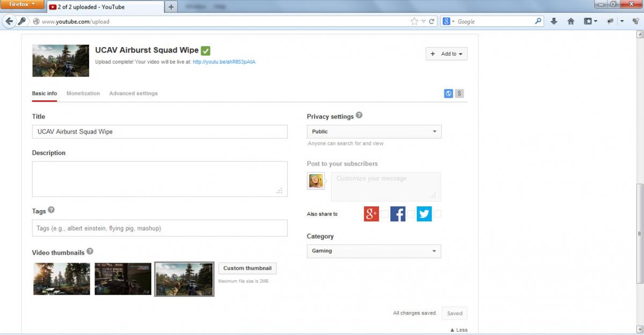This screenshot has height=335, width=644.
Task: Click the Saved button
Action: coord(455,314)
